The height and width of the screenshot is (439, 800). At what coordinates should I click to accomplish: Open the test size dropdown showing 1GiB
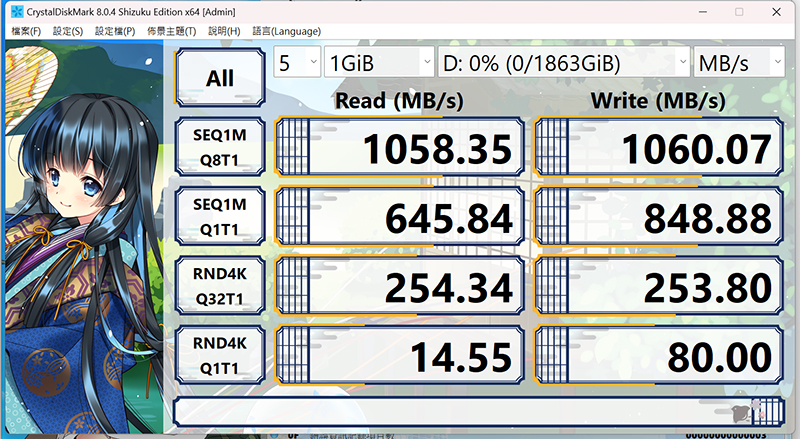click(379, 62)
